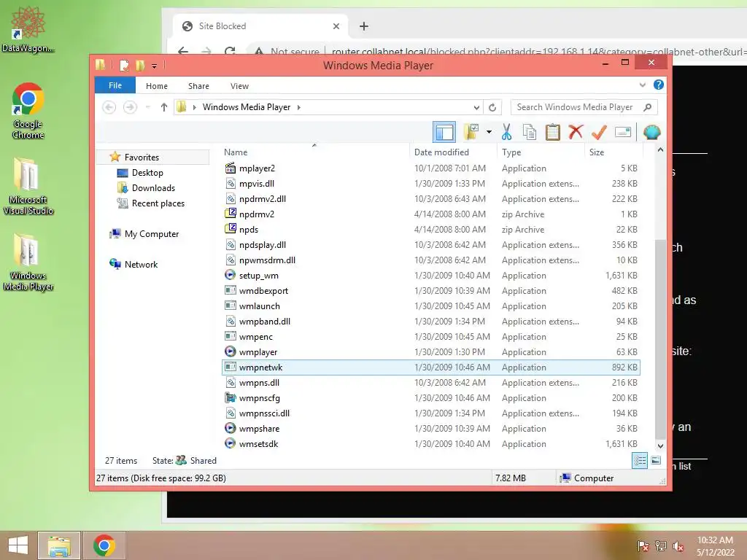Select the setup_wm application
Viewport: 747px width, 560px height.
(431, 275)
